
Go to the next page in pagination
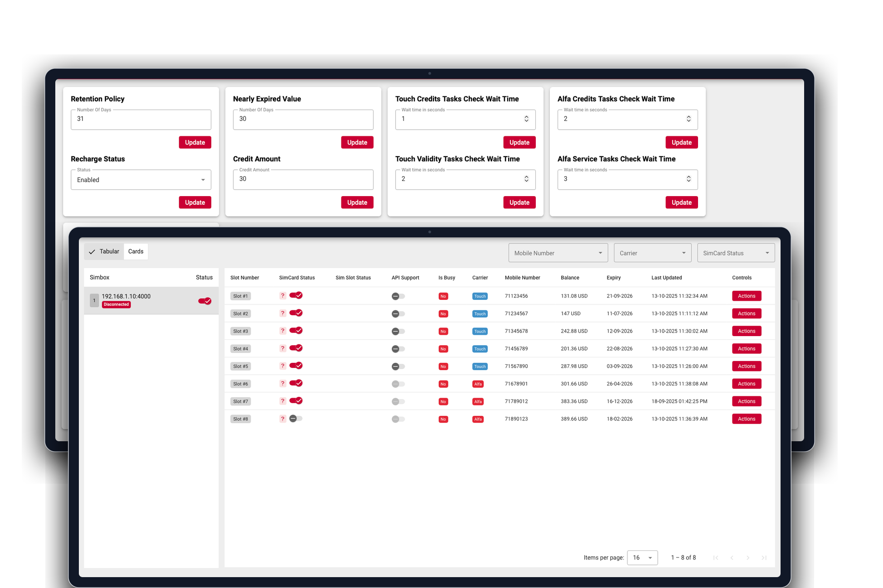748,558
